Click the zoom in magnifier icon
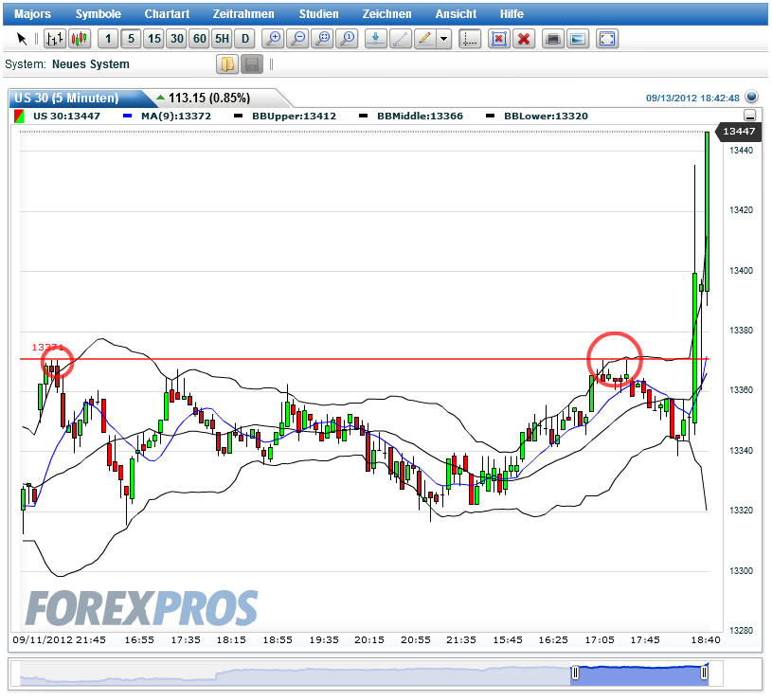The height and width of the screenshot is (700, 772). click(x=273, y=39)
